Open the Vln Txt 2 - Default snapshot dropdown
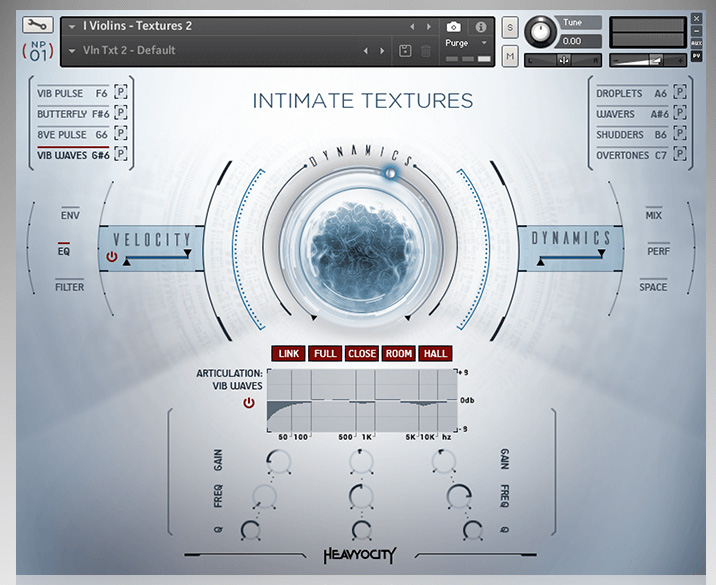The image size is (716, 585). coord(72,51)
